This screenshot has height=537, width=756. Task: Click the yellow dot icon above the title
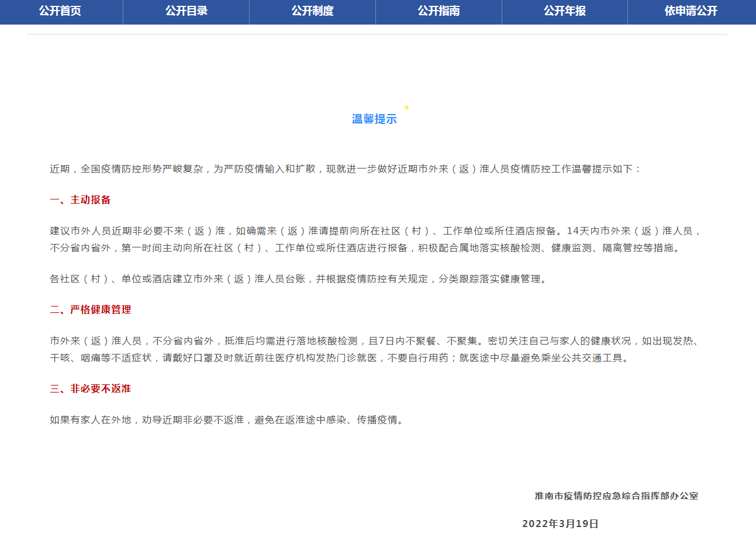tap(406, 107)
